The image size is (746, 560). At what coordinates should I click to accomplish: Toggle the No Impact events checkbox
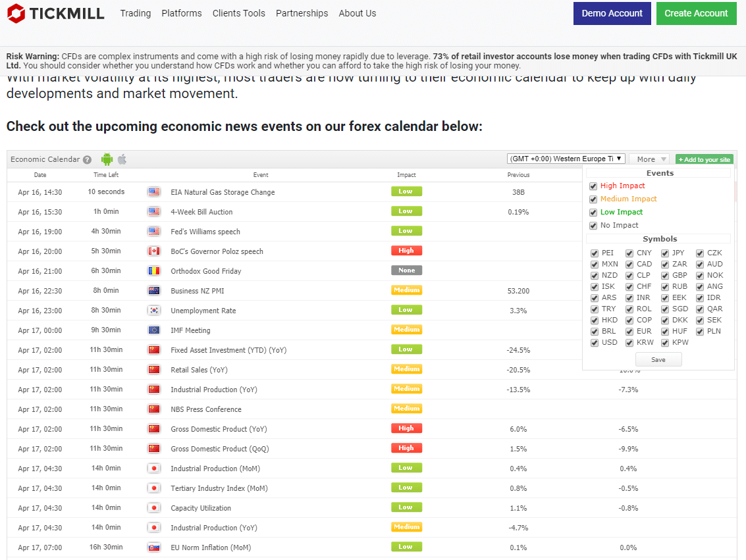(593, 225)
